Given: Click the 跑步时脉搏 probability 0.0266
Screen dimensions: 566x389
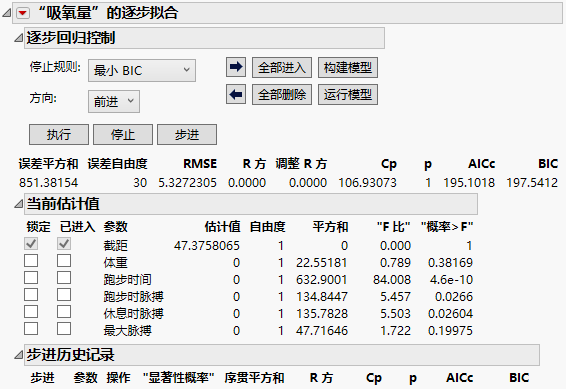Looking at the screenshot, I should tap(454, 297).
